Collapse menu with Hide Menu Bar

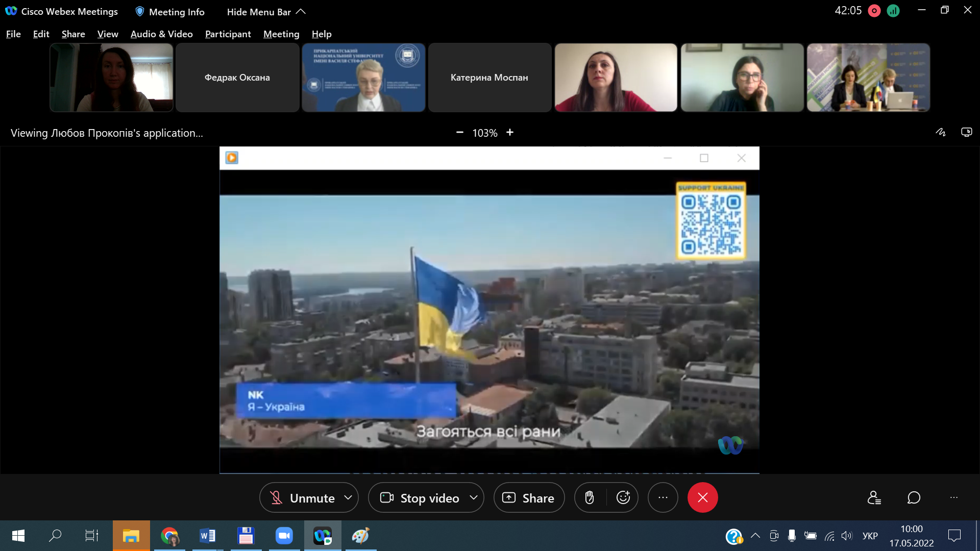point(265,12)
